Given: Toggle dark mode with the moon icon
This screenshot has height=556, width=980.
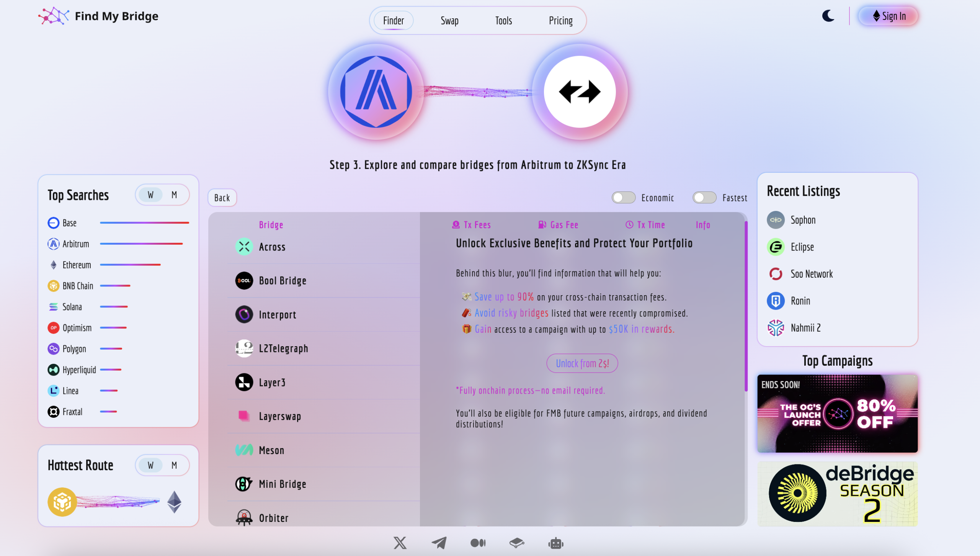Looking at the screenshot, I should [828, 16].
